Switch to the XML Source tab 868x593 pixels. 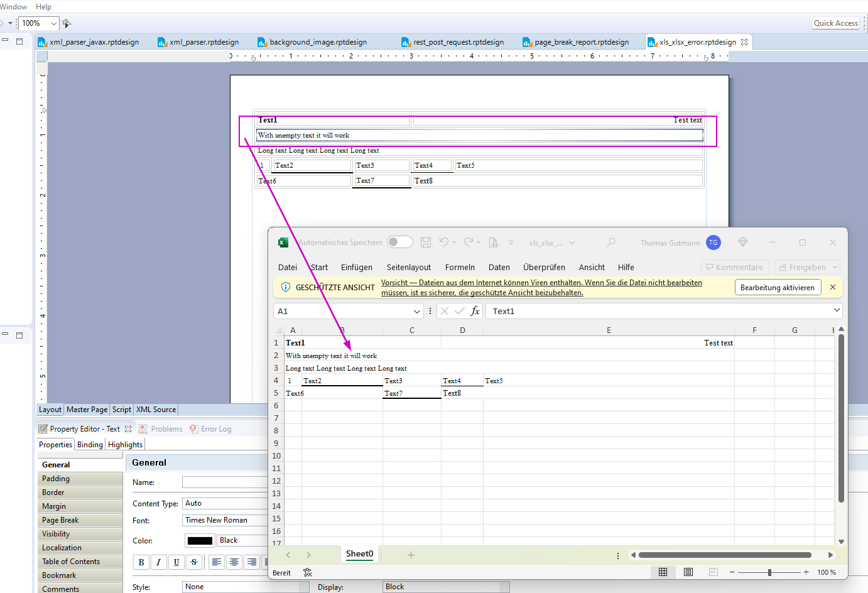click(155, 409)
